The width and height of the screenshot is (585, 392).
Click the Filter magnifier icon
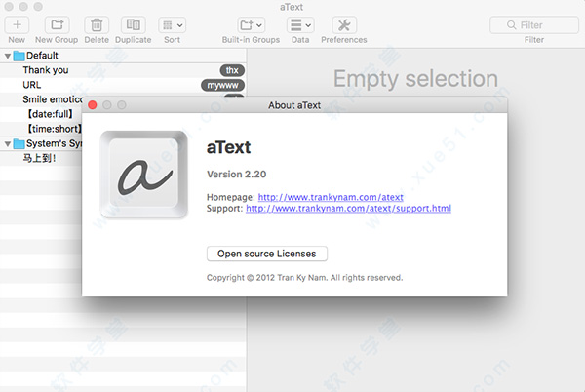[x=512, y=25]
